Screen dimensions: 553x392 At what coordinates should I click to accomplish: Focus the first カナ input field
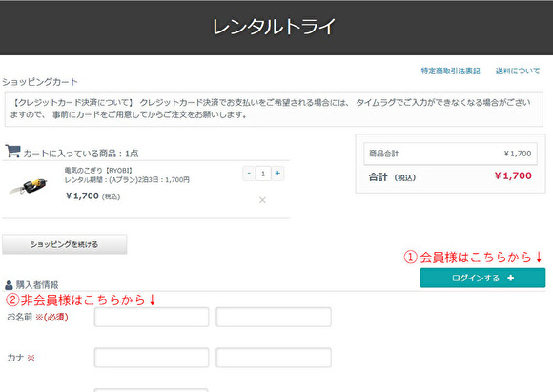pyautogui.click(x=152, y=358)
